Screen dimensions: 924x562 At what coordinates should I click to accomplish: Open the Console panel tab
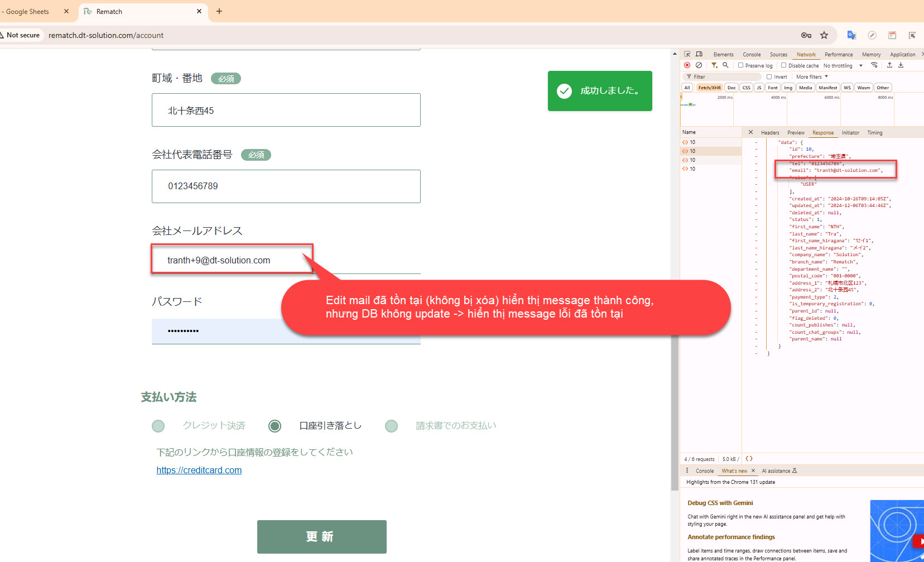click(752, 55)
